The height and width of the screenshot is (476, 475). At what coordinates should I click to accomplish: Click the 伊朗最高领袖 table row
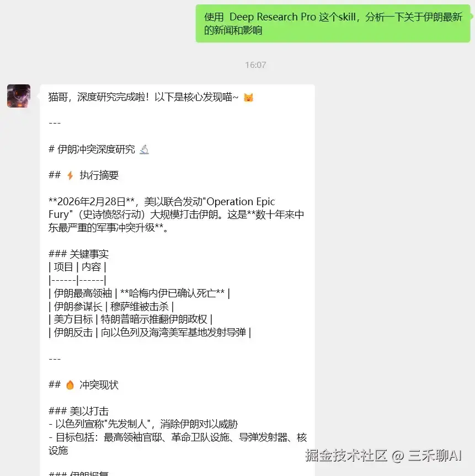pos(140,293)
